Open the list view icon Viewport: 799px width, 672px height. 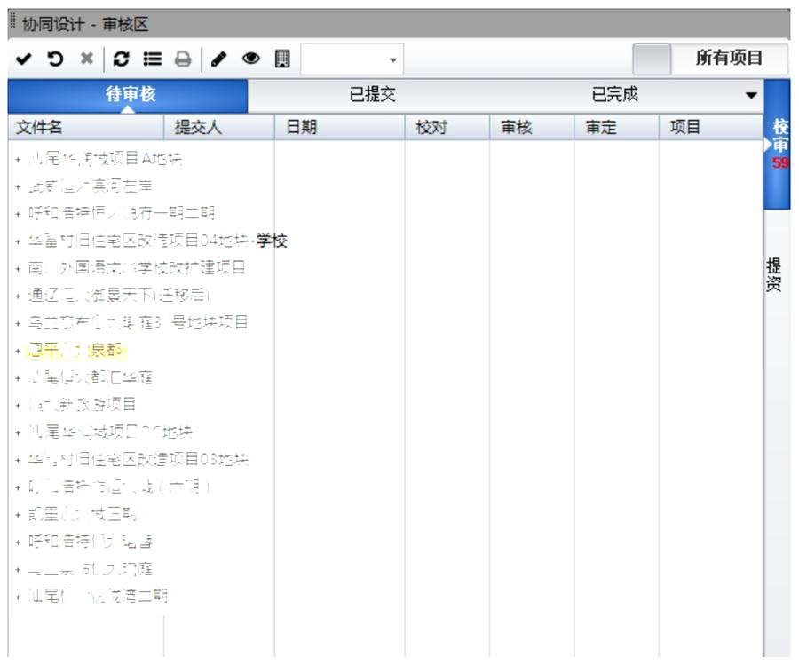tap(152, 59)
